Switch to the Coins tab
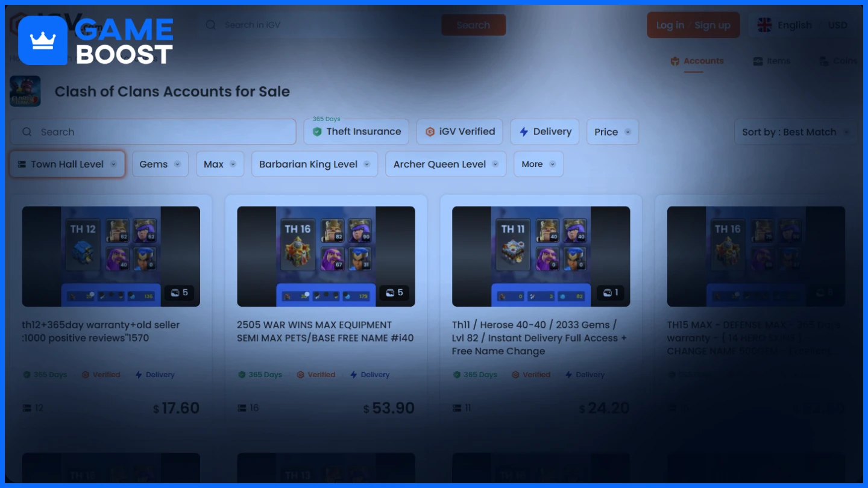Viewport: 868px width, 488px height. click(x=838, y=61)
